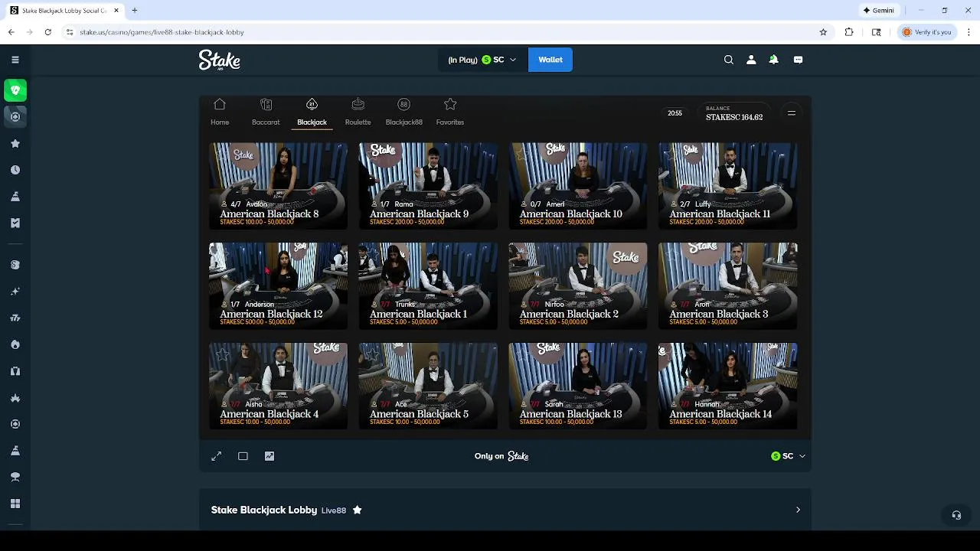Open the chat bubble icon in header
The height and width of the screenshot is (551, 980).
tap(798, 60)
